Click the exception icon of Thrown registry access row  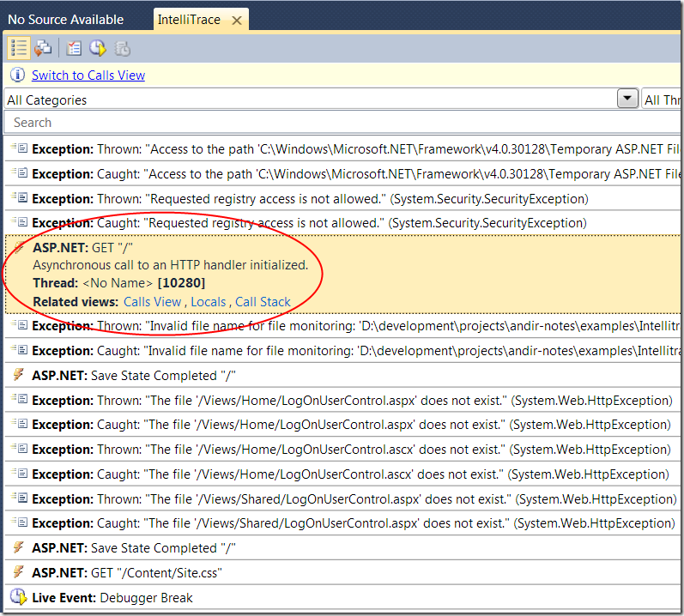19,198
